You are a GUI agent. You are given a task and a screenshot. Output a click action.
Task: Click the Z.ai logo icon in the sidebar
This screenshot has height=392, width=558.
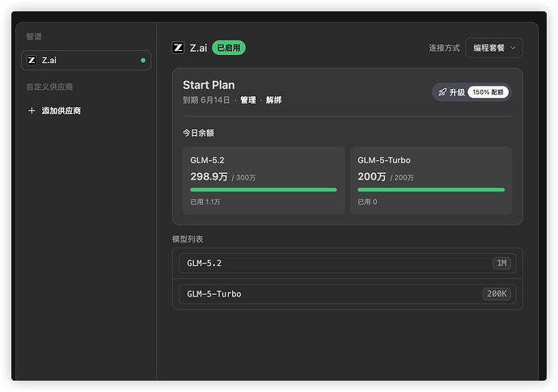coord(32,60)
